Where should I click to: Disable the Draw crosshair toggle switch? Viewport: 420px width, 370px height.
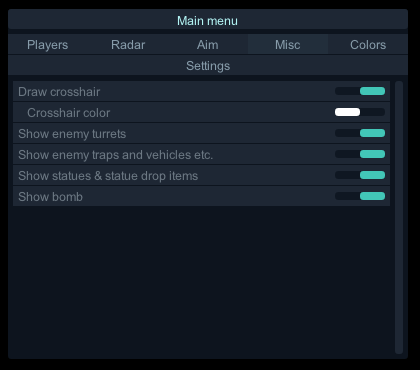click(x=360, y=91)
